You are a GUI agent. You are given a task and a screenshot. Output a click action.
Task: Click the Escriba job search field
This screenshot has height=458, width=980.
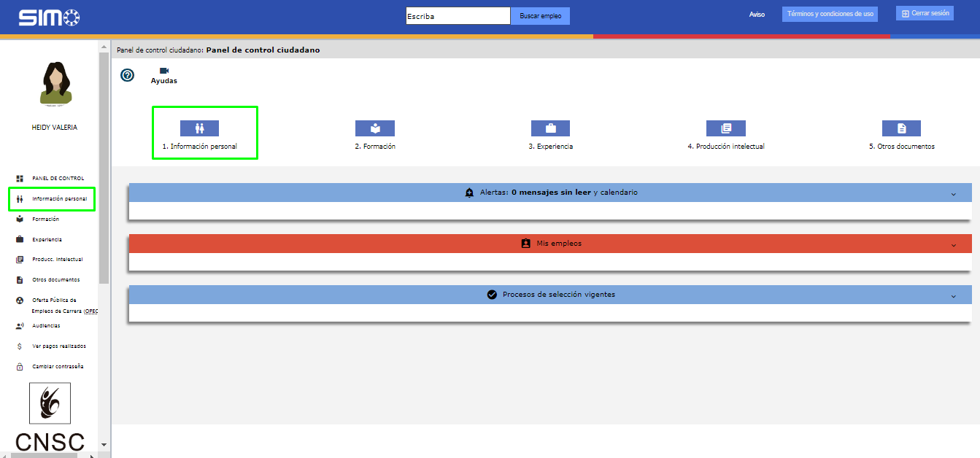pos(458,16)
